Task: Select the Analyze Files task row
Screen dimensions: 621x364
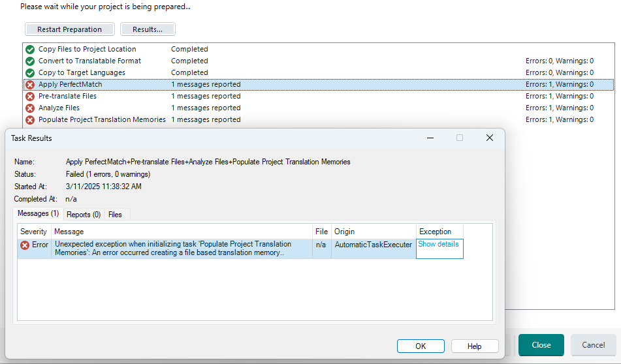Action: click(319, 108)
